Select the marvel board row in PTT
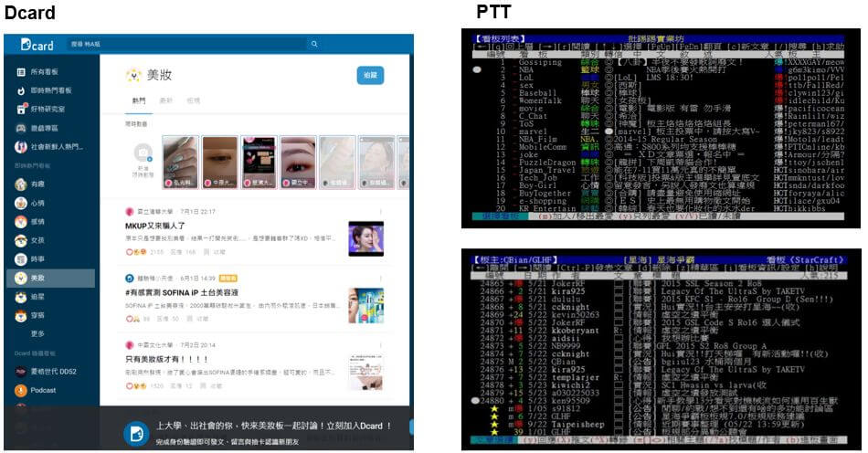The height and width of the screenshot is (453, 868). tap(659, 132)
